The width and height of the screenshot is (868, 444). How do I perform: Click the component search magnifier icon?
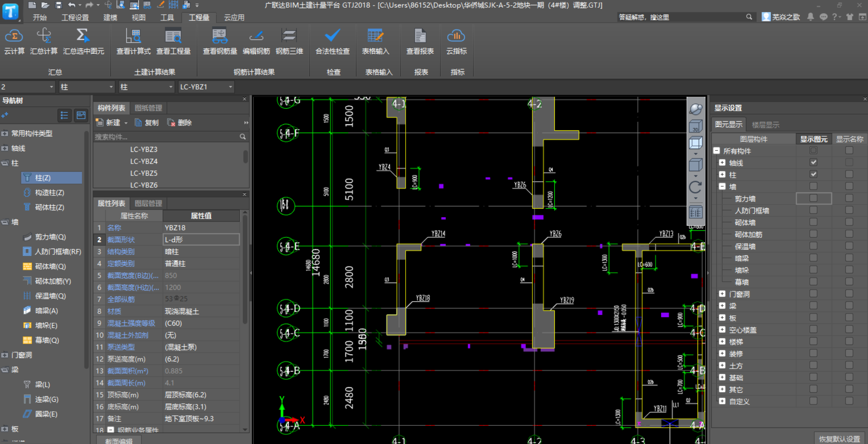tap(243, 137)
